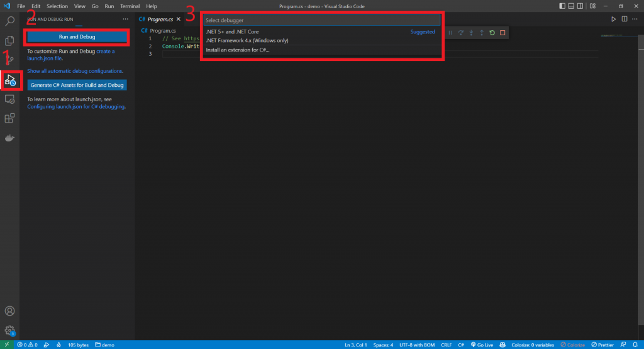The height and width of the screenshot is (349, 644).
Task: Open Configuring launch.json for C# debugging link
Action: pyautogui.click(x=76, y=107)
